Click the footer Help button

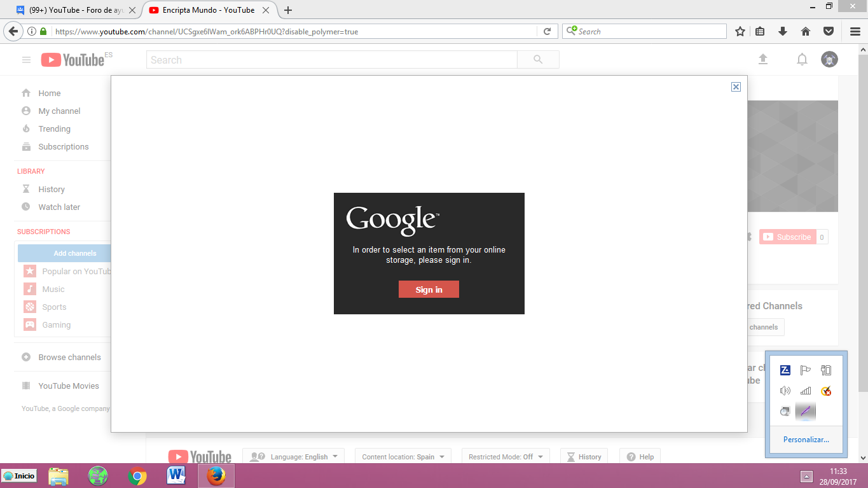(640, 457)
